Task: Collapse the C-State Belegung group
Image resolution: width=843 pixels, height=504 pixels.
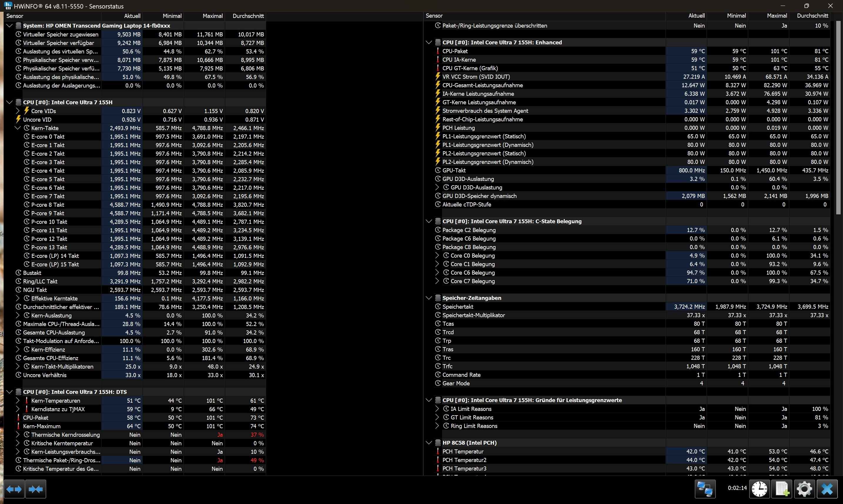Action: [x=429, y=221]
